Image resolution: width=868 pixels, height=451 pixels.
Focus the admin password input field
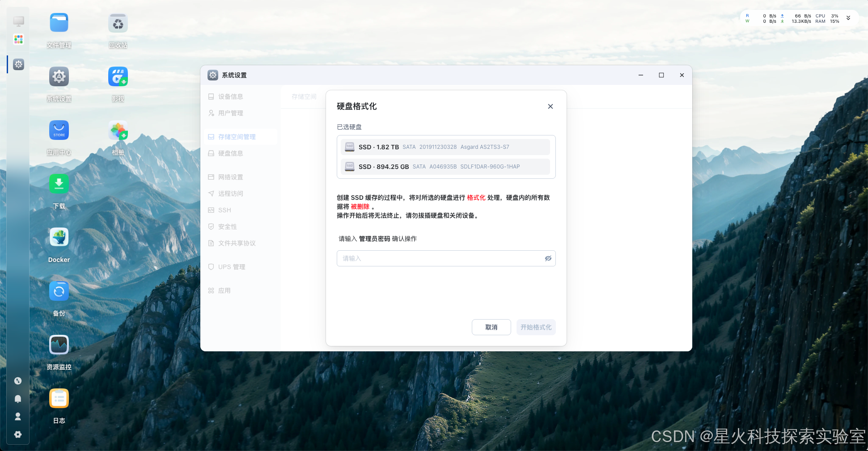pyautogui.click(x=446, y=258)
